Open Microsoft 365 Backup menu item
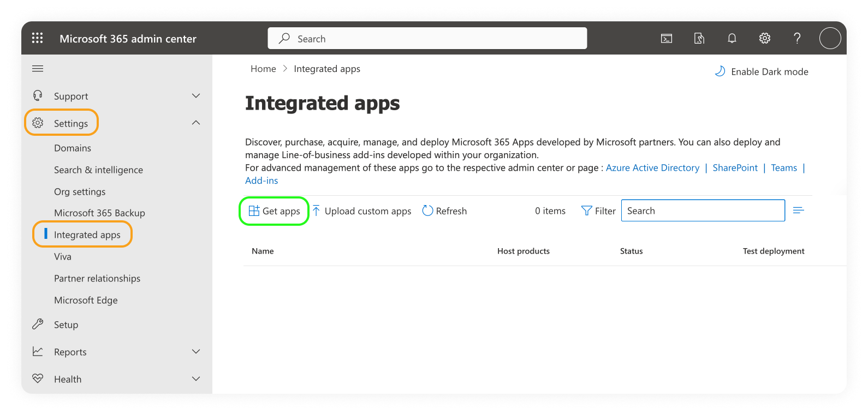 point(99,213)
